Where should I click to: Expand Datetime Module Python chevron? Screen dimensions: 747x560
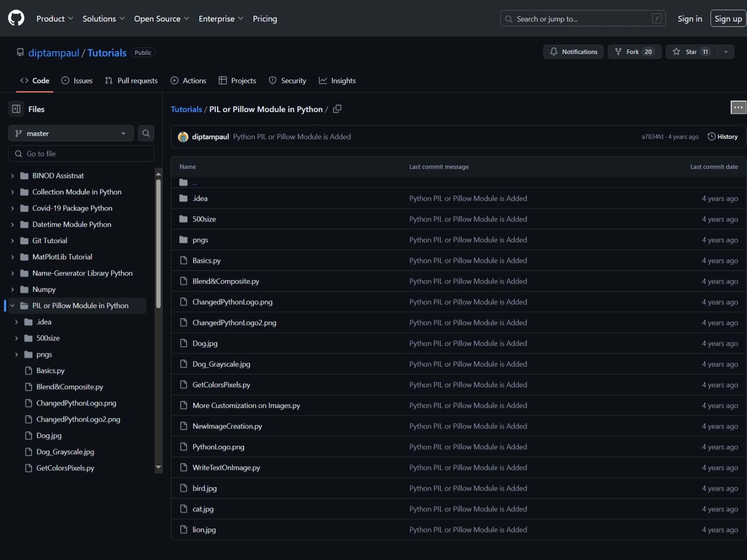[12, 225]
